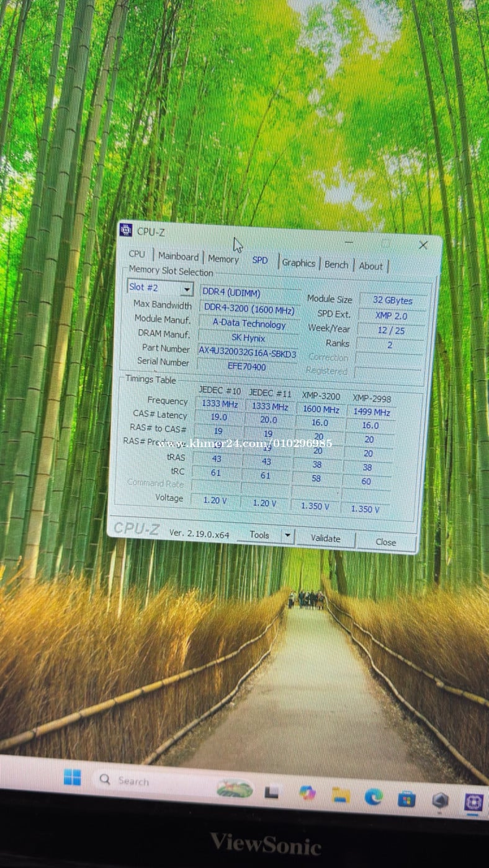Click the DDR4 (UDIMM) field

(249, 293)
